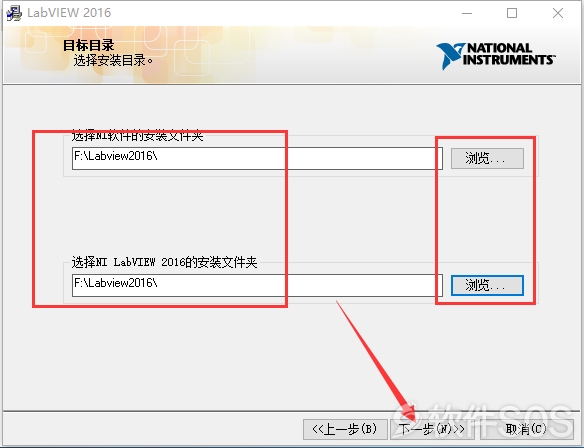Maximize the LabVIEW 2016 installer window
Image resolution: width=584 pixels, height=448 pixels.
[512, 13]
